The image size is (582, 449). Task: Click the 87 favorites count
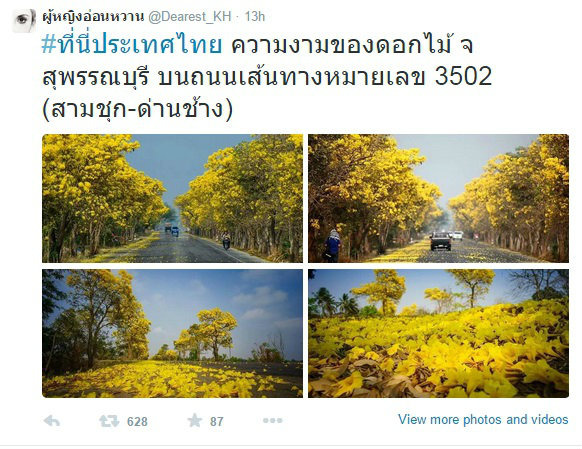coord(217,422)
